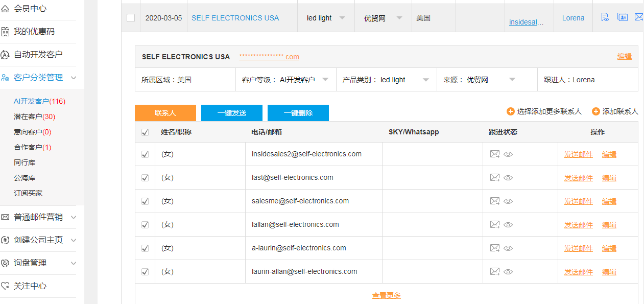Image resolution: width=644 pixels, height=304 pixels.
Task: Click the insidesal... email link in top row
Action: (527, 22)
